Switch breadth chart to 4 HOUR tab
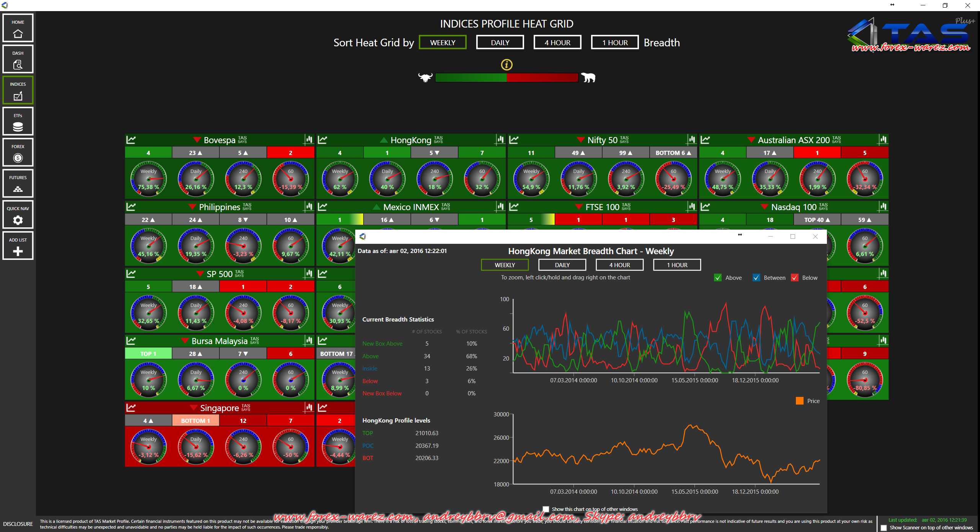 pyautogui.click(x=619, y=265)
